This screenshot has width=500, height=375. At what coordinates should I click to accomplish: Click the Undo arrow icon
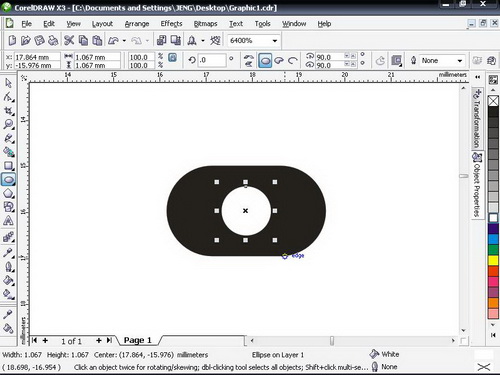113,40
